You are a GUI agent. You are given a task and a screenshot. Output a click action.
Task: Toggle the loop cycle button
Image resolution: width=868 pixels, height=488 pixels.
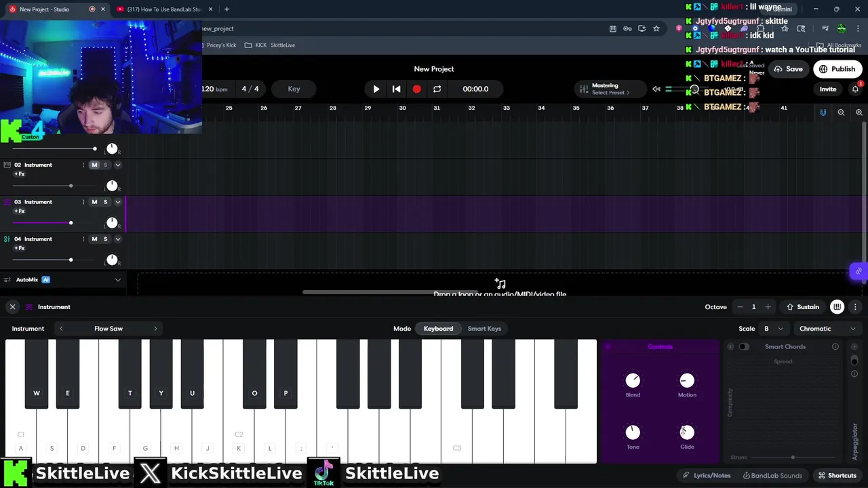437,89
